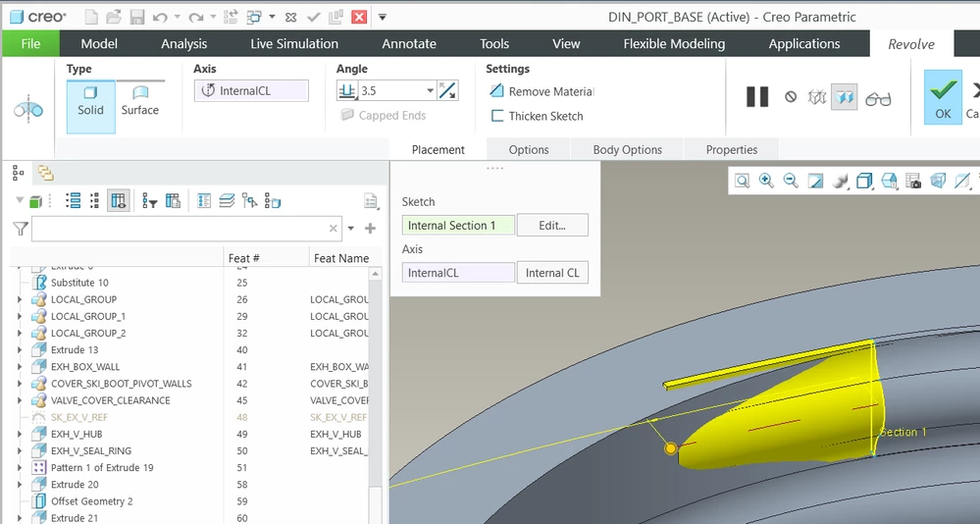Open the Flexible Modeling ribbon tab

(x=674, y=44)
